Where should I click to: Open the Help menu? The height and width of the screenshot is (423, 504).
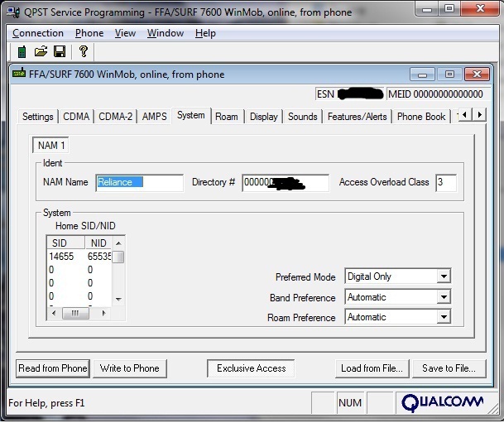click(205, 33)
